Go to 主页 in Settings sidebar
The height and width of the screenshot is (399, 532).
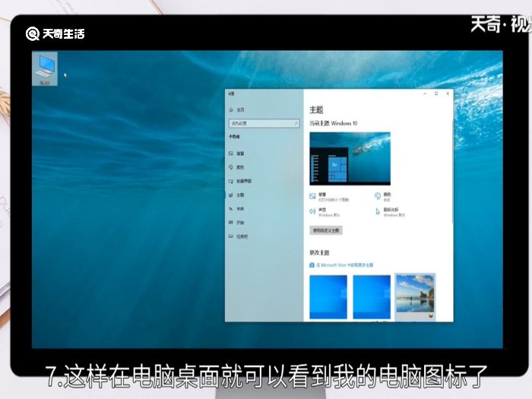[237, 109]
